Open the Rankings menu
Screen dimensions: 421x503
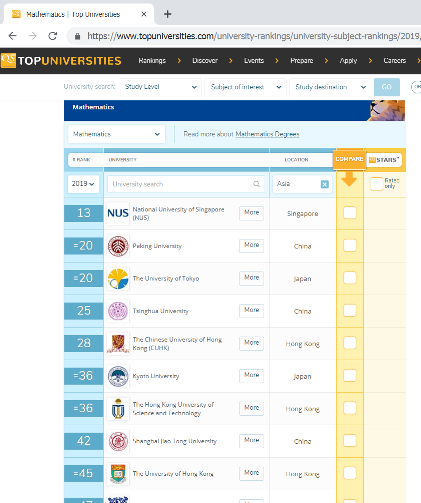coord(152,61)
